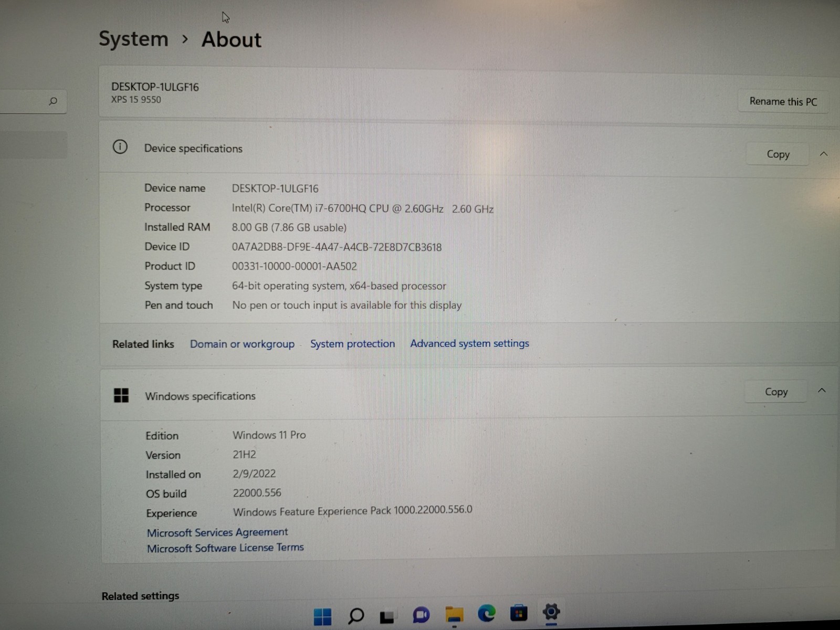840x630 pixels.
Task: Open System protection link
Action: 352,343
